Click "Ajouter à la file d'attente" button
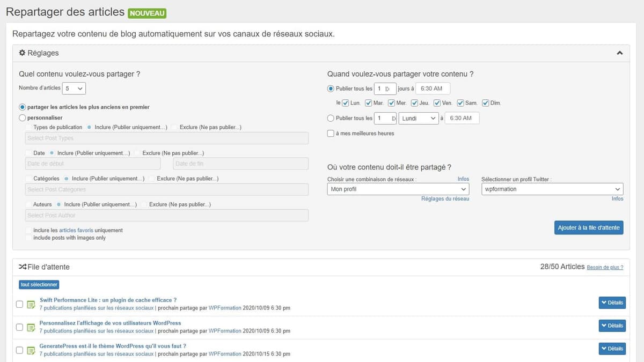 pos(589,227)
